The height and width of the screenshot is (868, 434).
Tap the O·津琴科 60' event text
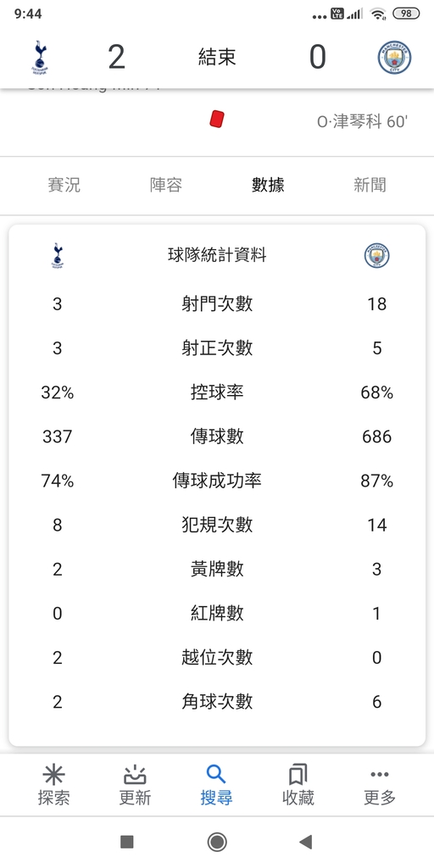click(x=362, y=122)
